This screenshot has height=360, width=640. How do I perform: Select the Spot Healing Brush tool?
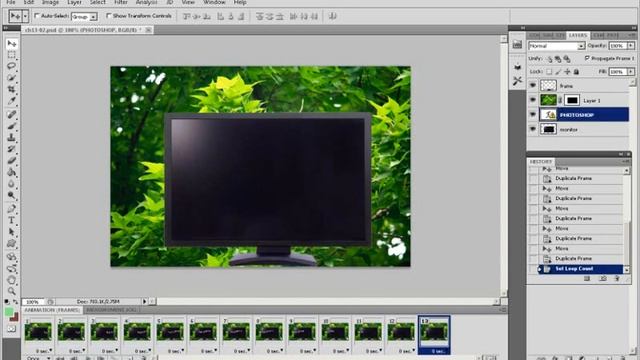pos(11,115)
